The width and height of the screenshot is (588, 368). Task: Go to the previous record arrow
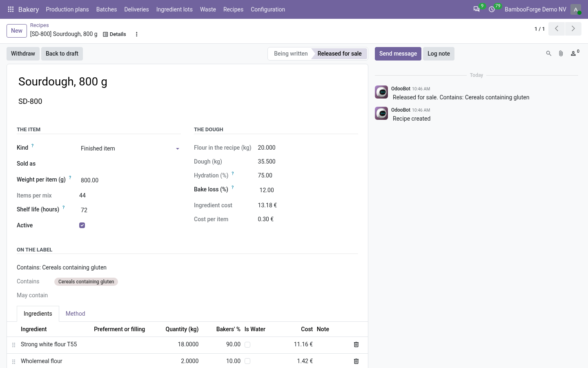point(557,29)
